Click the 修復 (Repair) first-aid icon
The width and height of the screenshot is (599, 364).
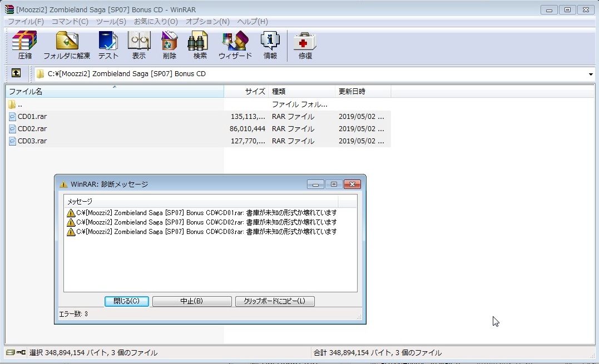(305, 45)
